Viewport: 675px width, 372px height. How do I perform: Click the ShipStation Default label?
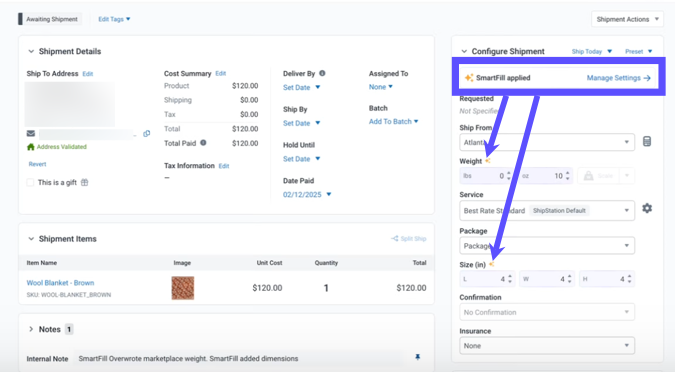[x=559, y=211]
